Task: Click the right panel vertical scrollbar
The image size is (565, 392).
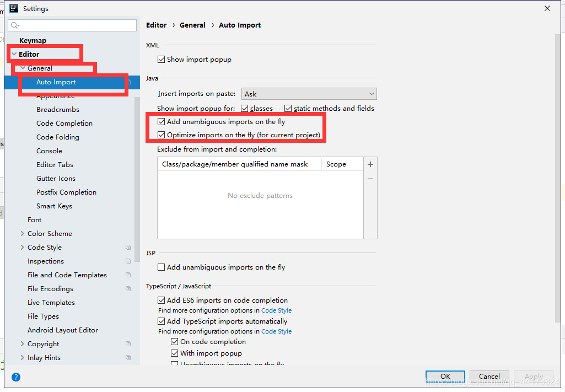Action: 558,178
